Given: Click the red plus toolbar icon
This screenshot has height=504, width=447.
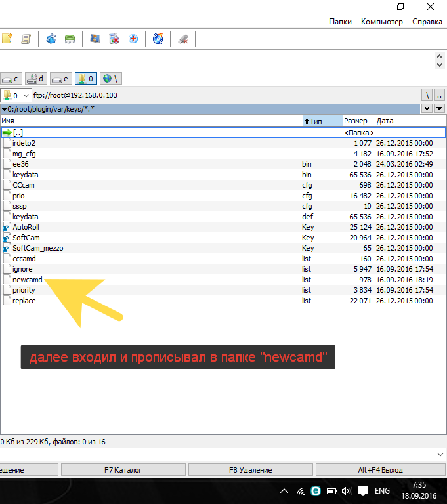Looking at the screenshot, I should (x=133, y=39).
